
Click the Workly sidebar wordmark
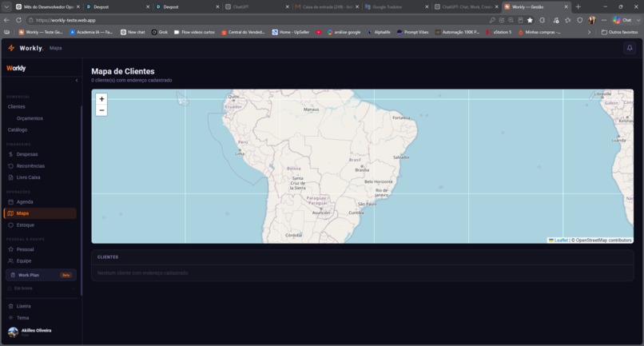click(16, 68)
